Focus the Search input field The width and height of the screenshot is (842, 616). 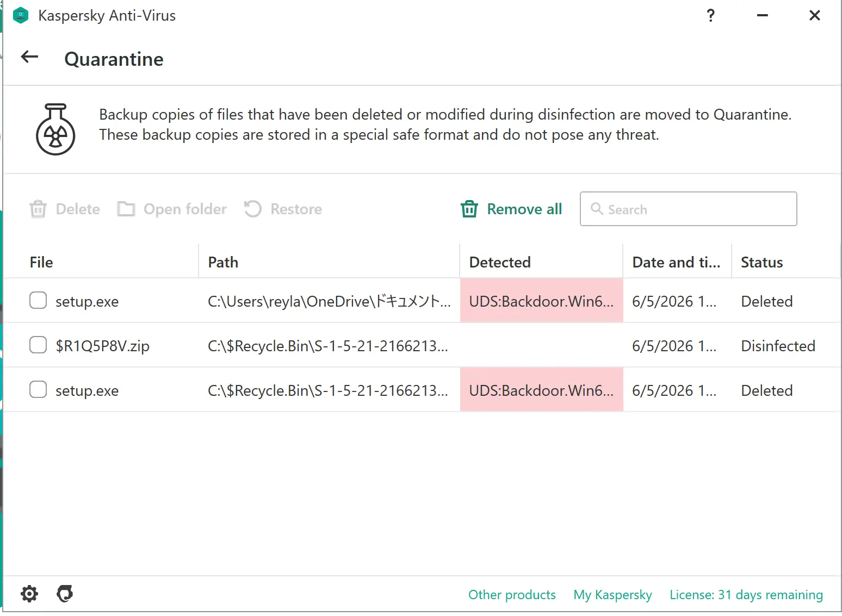pos(689,209)
